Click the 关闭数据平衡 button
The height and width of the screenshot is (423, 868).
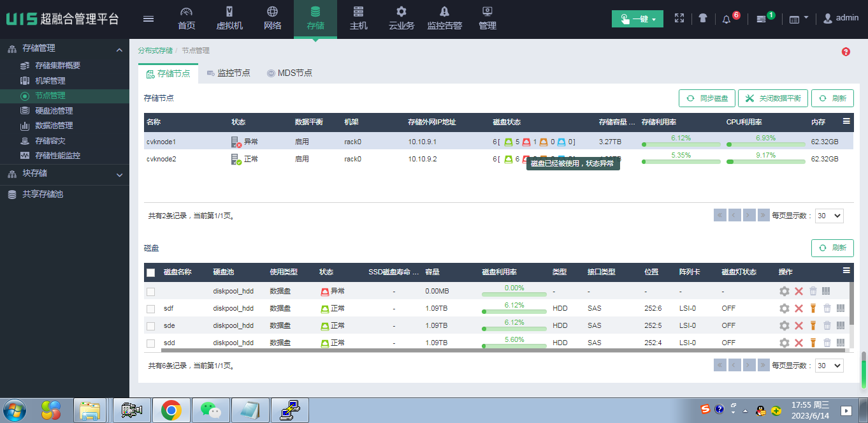pyautogui.click(x=773, y=98)
